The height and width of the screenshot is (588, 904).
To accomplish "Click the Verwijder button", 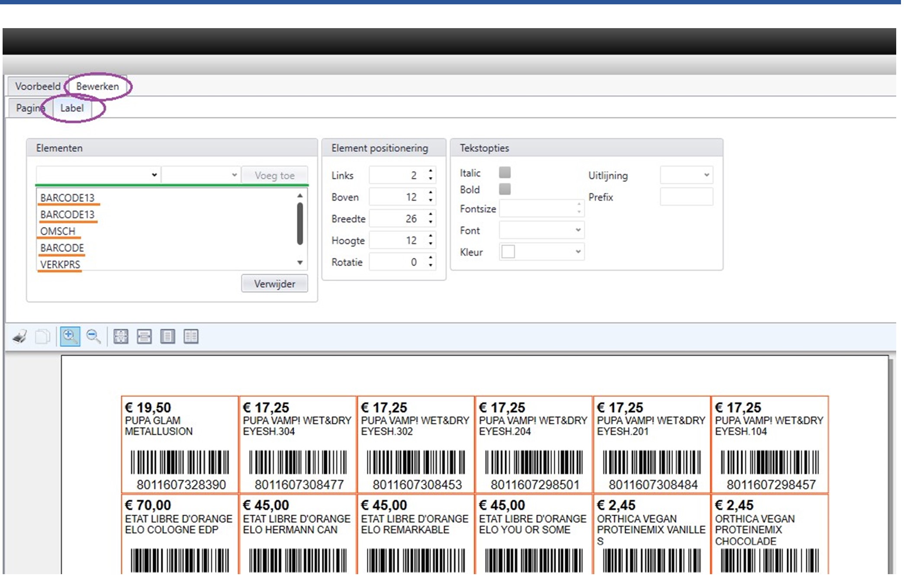I will [x=274, y=284].
